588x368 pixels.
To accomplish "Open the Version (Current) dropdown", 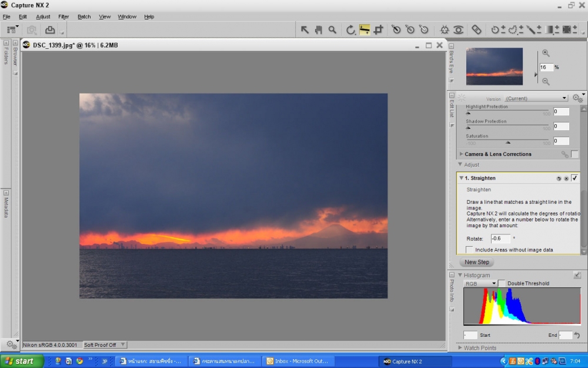I will point(536,98).
